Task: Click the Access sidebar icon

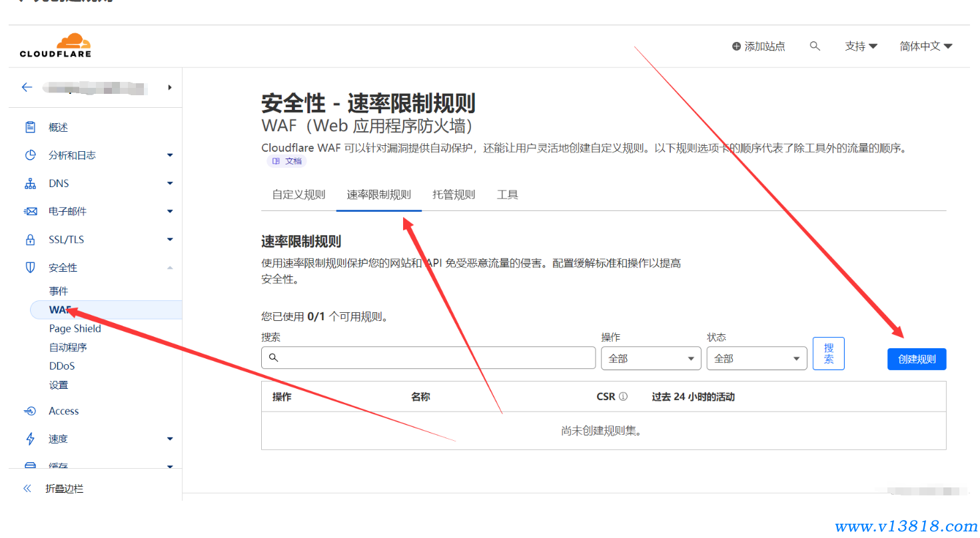Action: tap(30, 411)
